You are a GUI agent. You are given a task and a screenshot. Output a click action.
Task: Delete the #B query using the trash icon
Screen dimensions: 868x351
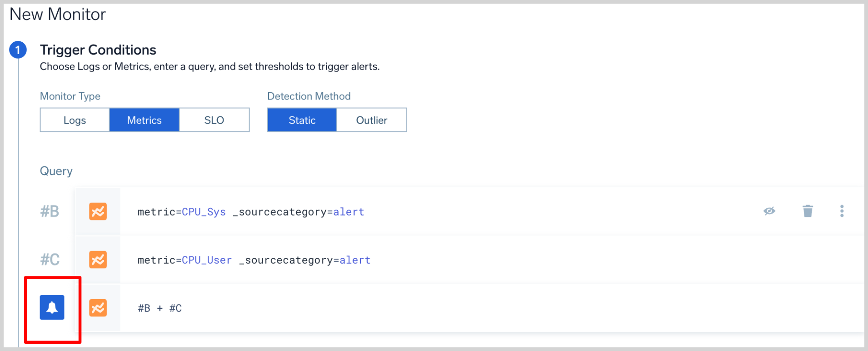click(x=807, y=211)
